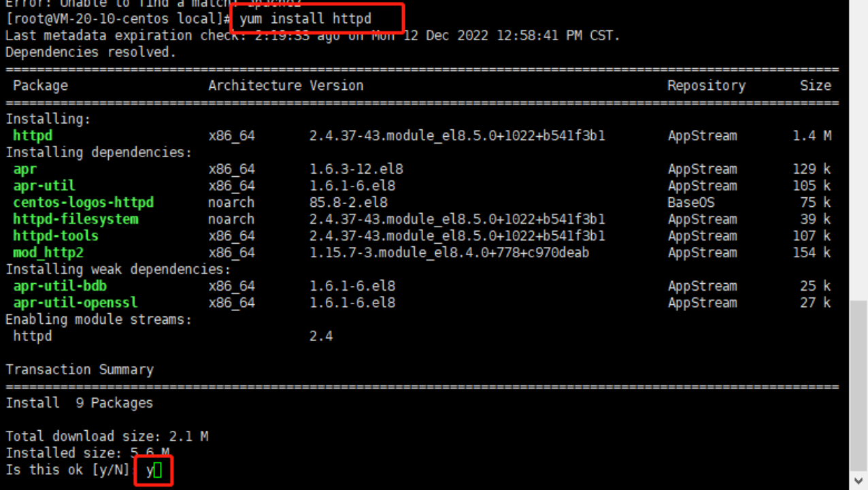Image resolution: width=868 pixels, height=490 pixels.
Task: Click the '39 k' size of httpd-filesystem
Action: pyautogui.click(x=816, y=219)
